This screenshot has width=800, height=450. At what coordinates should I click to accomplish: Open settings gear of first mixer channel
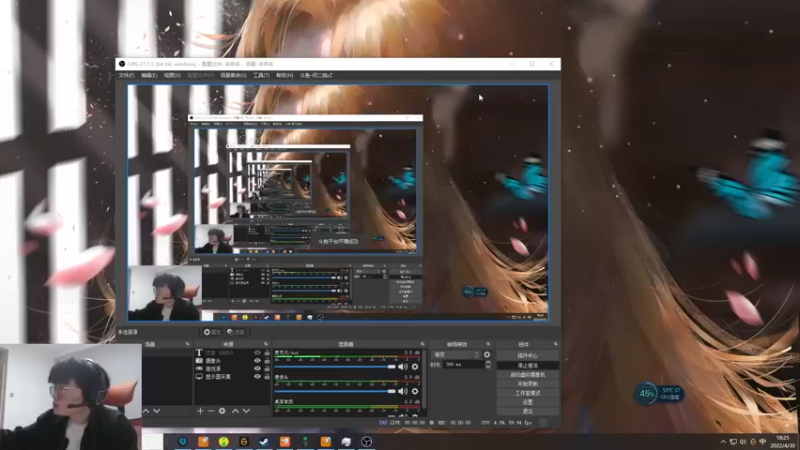(x=415, y=366)
